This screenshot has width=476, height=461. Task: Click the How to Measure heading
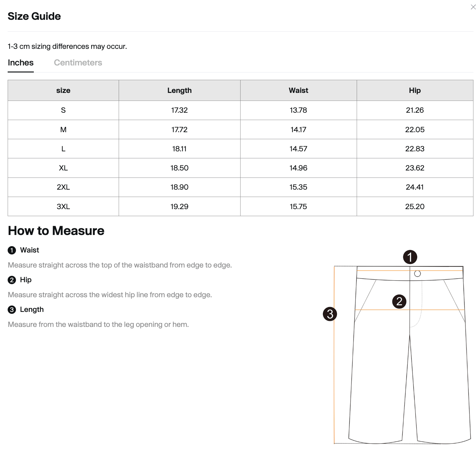(56, 230)
